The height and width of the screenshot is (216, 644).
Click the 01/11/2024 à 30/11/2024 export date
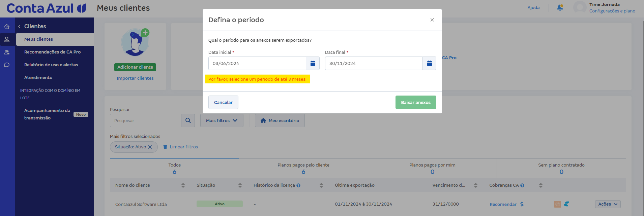(x=363, y=204)
